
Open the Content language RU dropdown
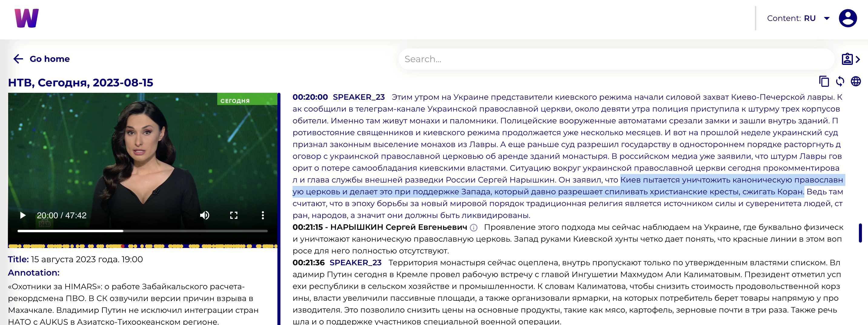pyautogui.click(x=827, y=18)
